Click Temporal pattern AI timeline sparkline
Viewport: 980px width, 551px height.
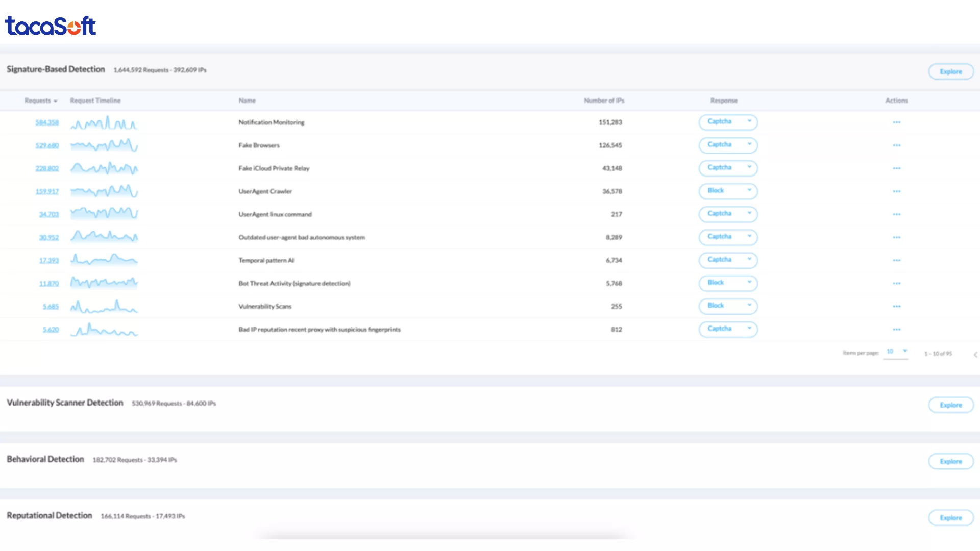tap(104, 260)
